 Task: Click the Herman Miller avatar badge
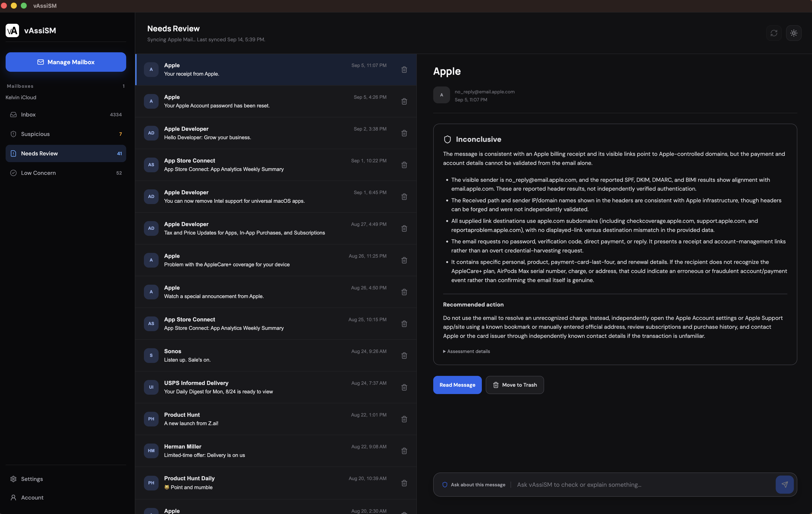[x=151, y=451]
